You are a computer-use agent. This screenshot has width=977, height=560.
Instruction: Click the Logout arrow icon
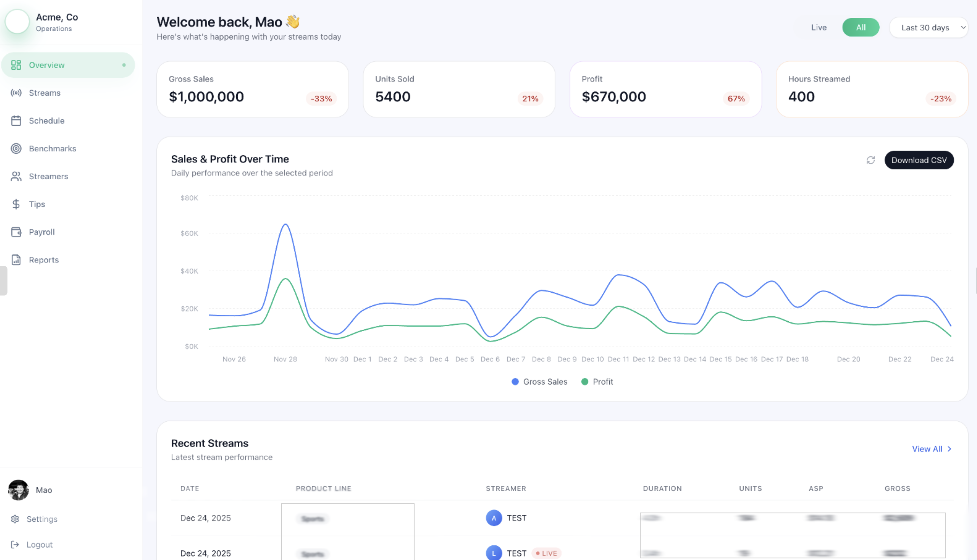pos(15,544)
